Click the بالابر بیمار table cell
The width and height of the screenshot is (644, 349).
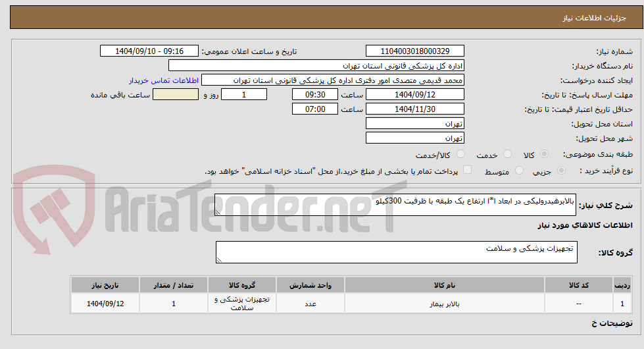[445, 304]
